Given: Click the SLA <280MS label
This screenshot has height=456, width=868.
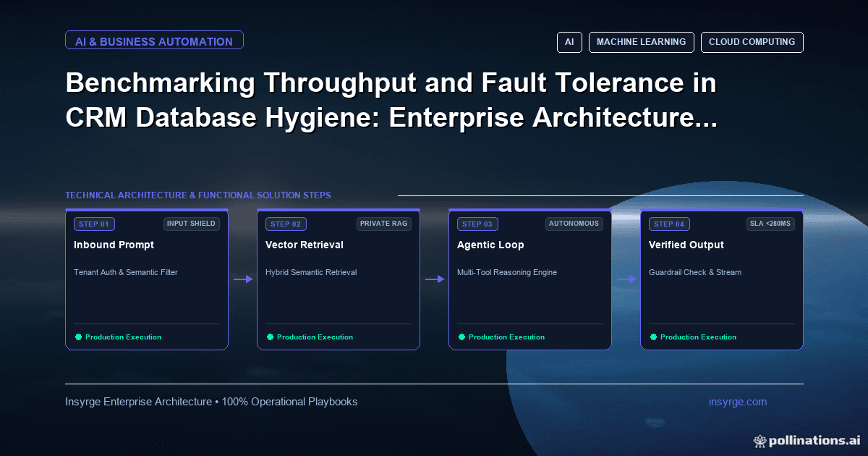Looking at the screenshot, I should point(770,224).
